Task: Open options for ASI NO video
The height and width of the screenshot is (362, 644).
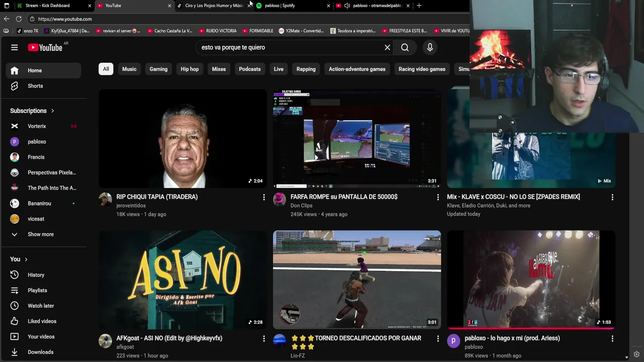Action: point(264,339)
